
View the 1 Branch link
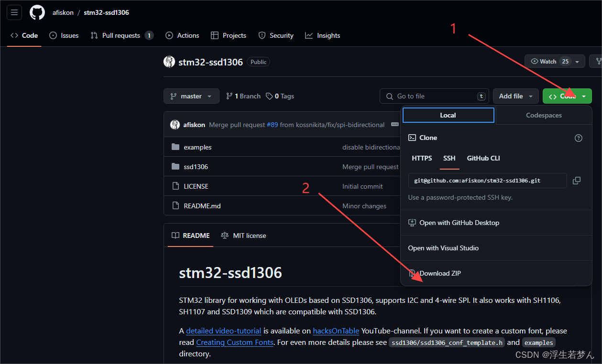pyautogui.click(x=243, y=96)
